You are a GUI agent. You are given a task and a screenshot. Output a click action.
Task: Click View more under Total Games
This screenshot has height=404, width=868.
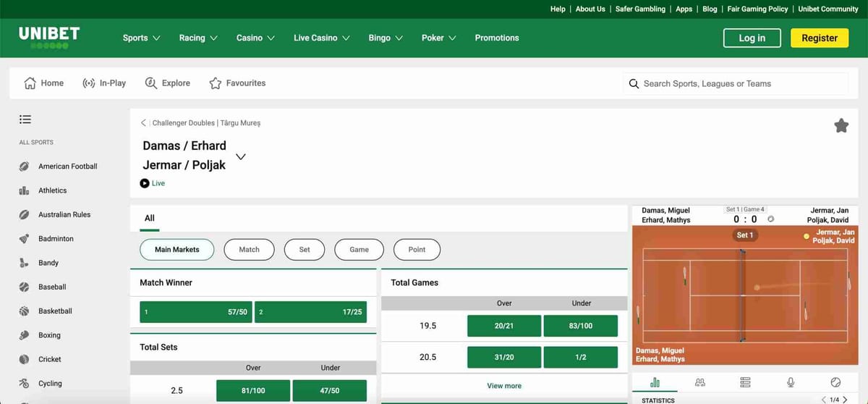(504, 386)
